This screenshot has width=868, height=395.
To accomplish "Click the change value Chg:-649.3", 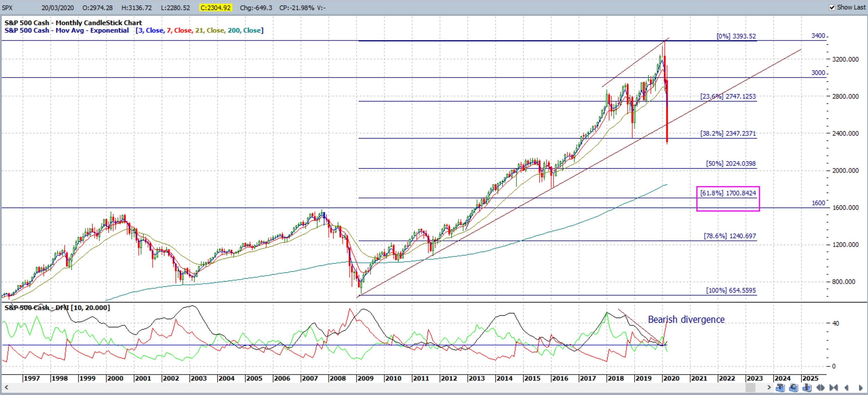I will click(x=256, y=8).
